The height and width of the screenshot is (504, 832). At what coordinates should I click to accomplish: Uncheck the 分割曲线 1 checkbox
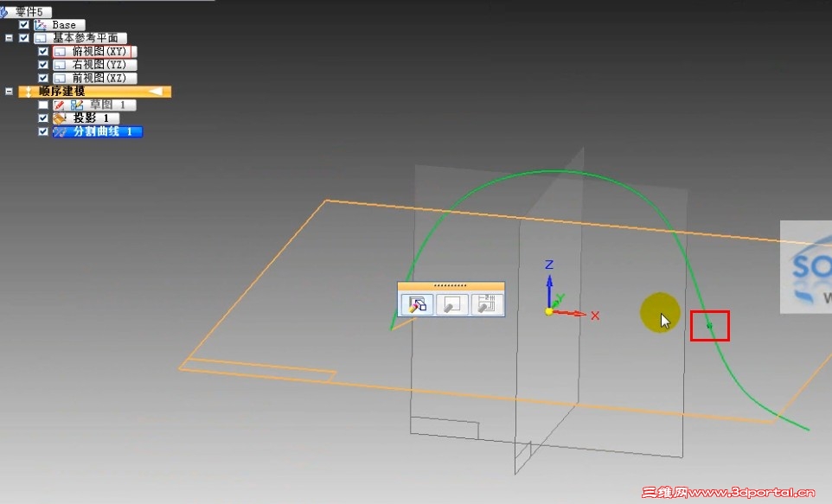click(x=43, y=131)
